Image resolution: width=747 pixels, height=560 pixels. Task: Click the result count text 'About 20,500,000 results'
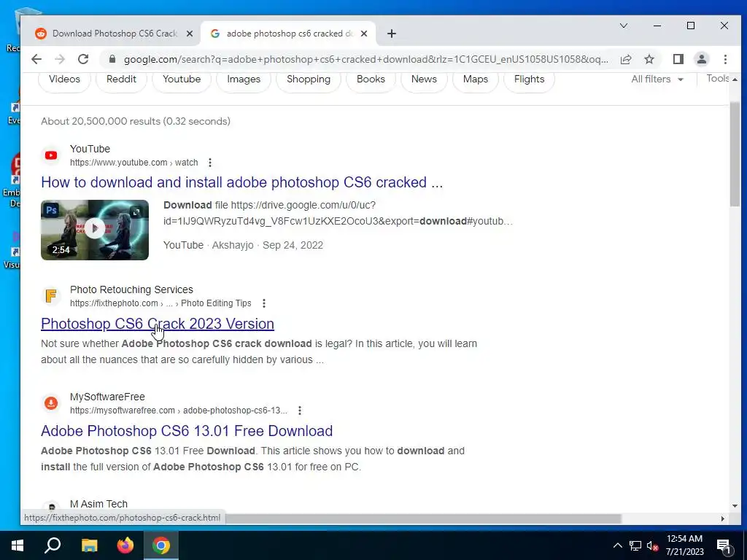pos(135,122)
